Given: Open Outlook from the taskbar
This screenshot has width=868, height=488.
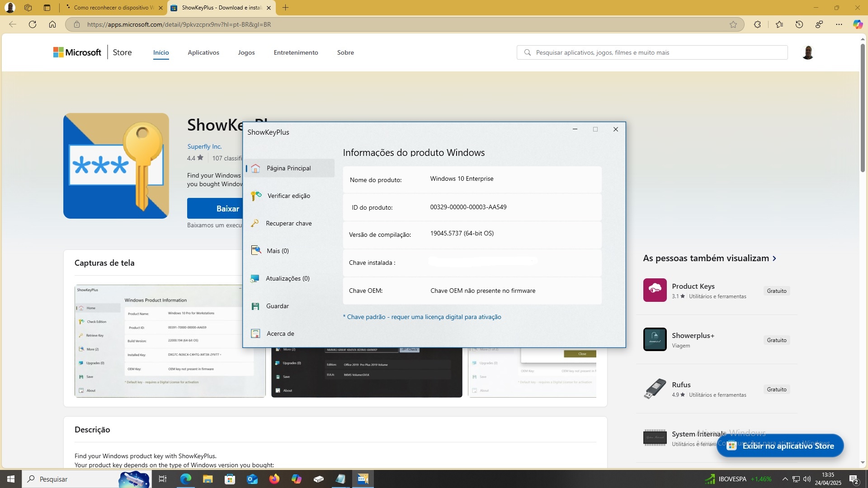Looking at the screenshot, I should click(x=252, y=479).
